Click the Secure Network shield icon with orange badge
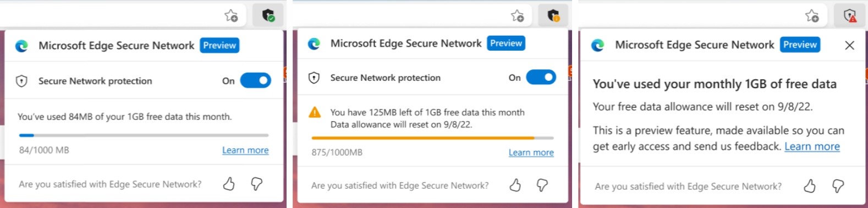This screenshot has height=208, width=868. (553, 15)
